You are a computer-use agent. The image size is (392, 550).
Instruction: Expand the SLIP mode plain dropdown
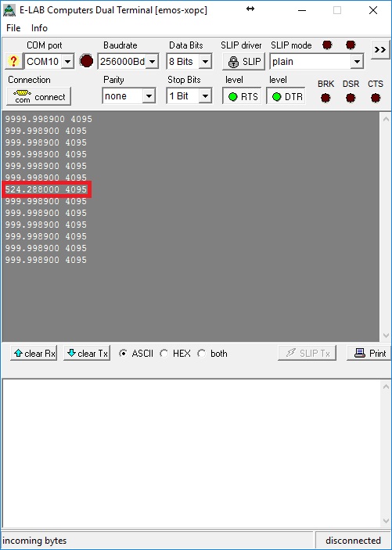357,62
